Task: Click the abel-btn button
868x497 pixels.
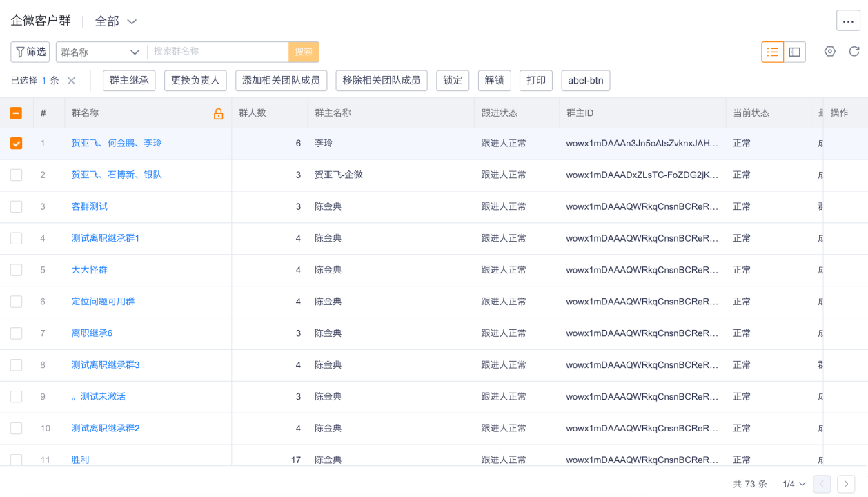Action: coord(586,80)
